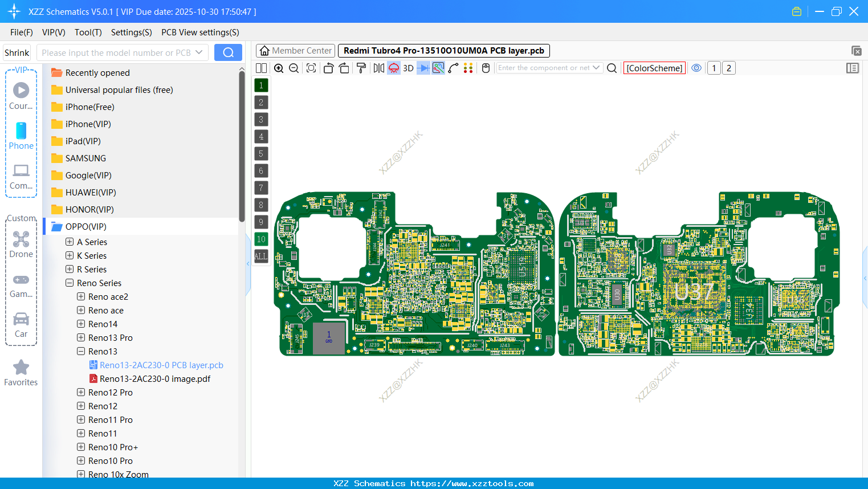Viewport: 868px width, 489px height.
Task: Click the orange toolbox icon in title bar
Action: click(797, 11)
